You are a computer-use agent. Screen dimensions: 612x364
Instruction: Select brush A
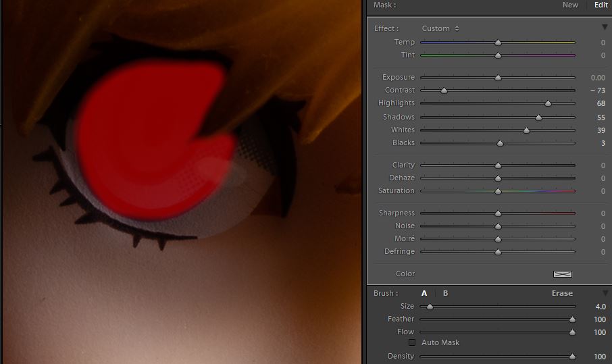[x=424, y=293]
